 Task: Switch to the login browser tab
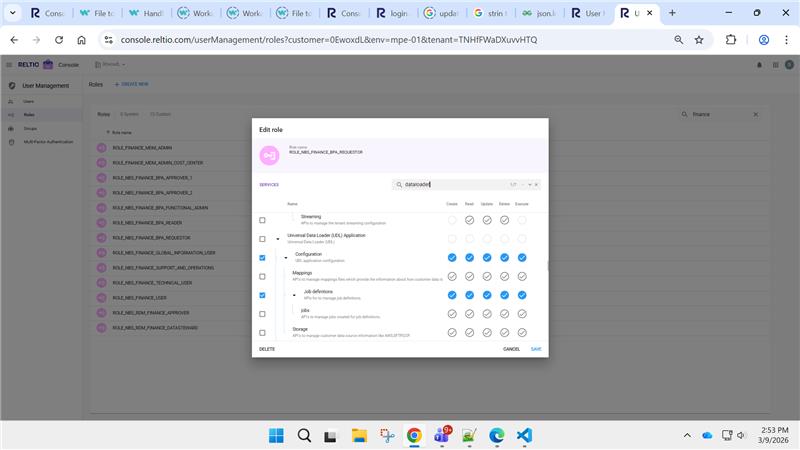tap(393, 13)
